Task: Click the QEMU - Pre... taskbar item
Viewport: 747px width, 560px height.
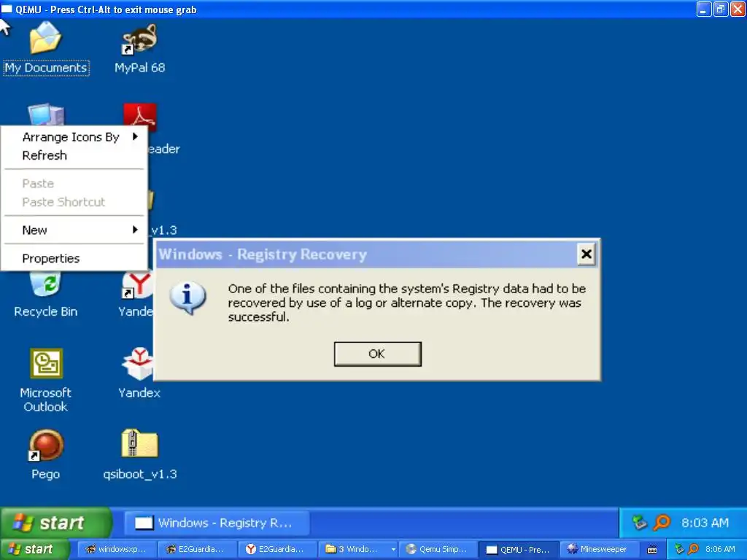Action: pyautogui.click(x=519, y=549)
